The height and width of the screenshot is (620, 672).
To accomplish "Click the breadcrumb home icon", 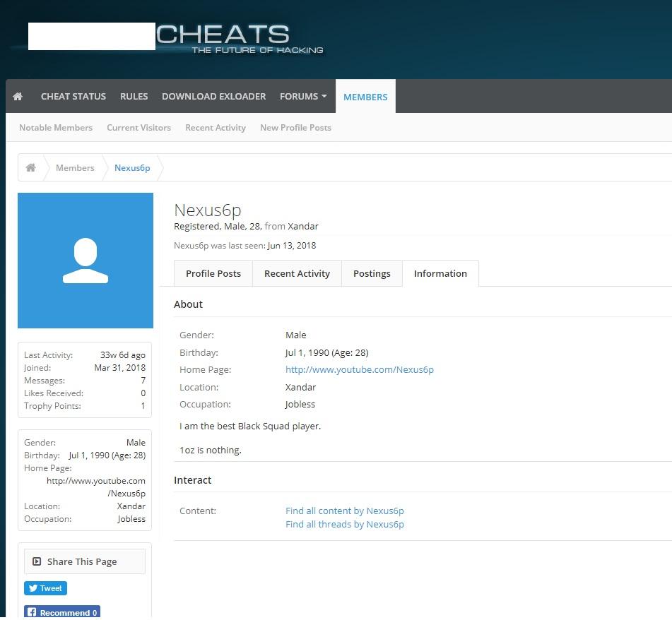I will 31,168.
